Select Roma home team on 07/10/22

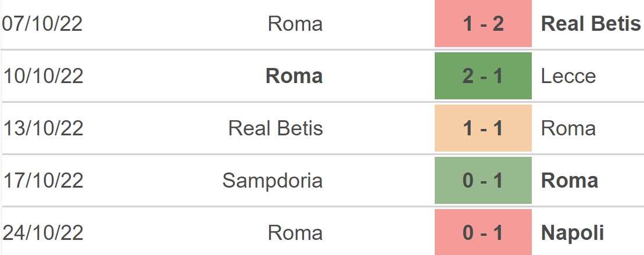pos(295,23)
